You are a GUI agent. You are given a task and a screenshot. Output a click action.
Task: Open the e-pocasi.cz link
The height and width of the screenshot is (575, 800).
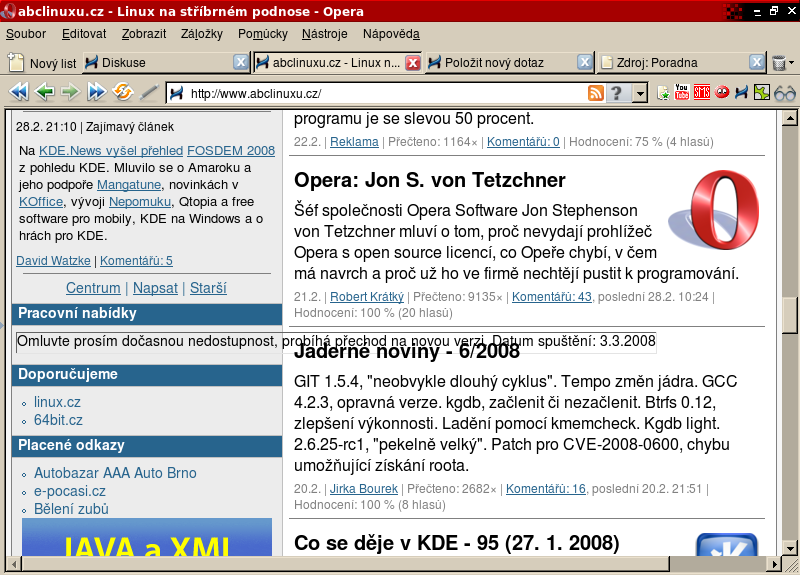(x=70, y=491)
